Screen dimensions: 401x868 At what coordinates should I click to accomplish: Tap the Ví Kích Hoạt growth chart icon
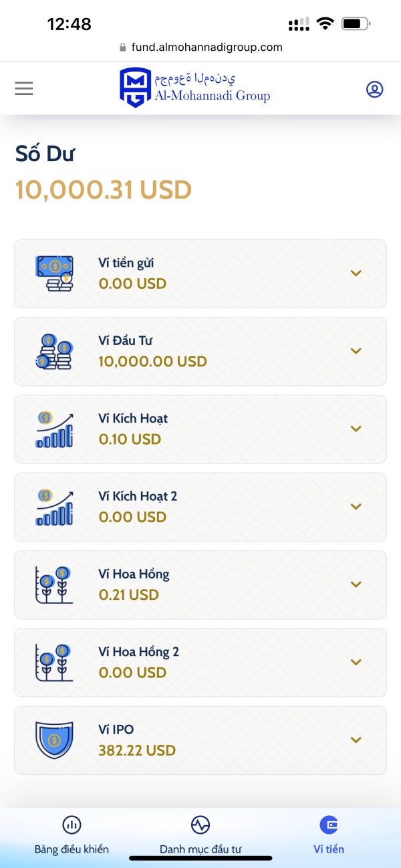(54, 429)
